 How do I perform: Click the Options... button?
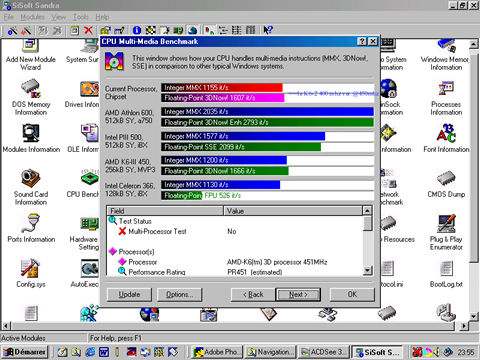[x=180, y=295]
